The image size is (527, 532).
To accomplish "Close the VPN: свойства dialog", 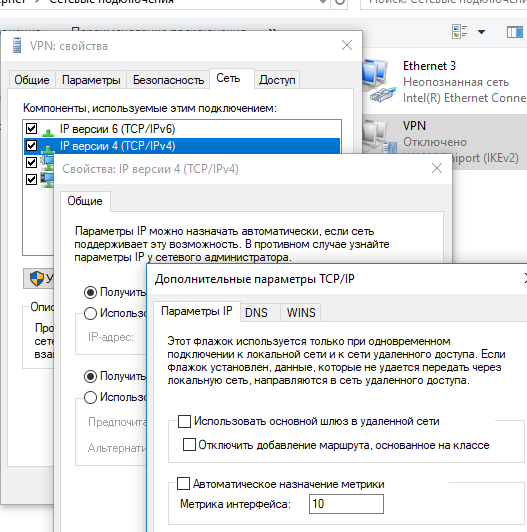I will point(347,45).
